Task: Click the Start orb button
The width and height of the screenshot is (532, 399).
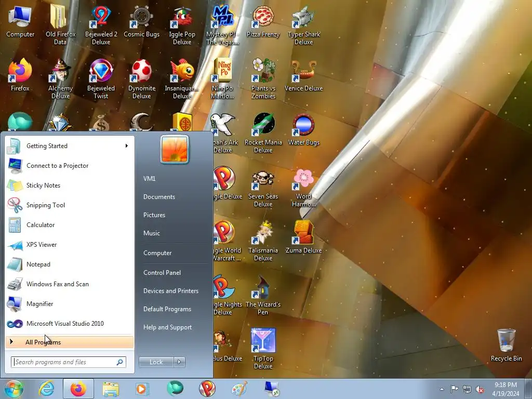Action: coord(14,389)
